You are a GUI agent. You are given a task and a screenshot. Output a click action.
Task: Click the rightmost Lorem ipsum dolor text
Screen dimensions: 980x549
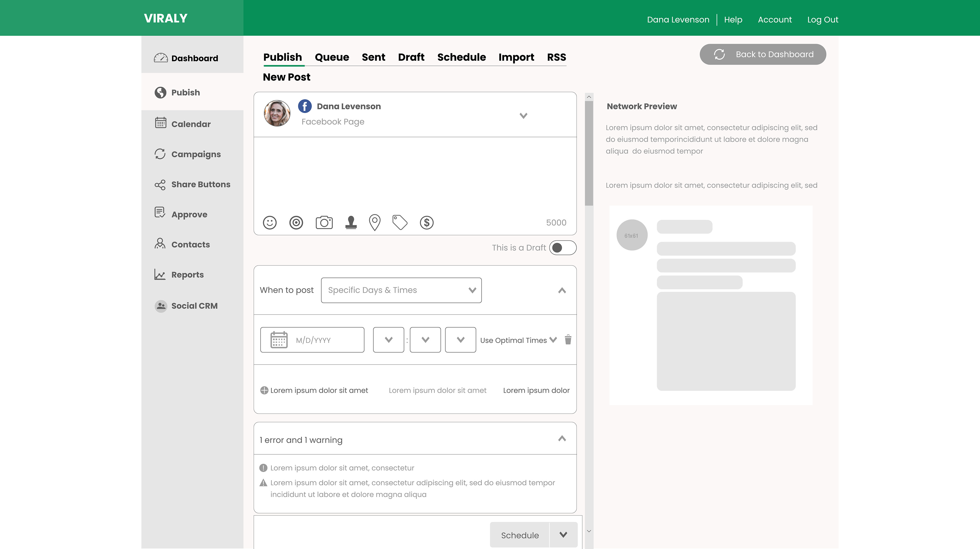(536, 391)
